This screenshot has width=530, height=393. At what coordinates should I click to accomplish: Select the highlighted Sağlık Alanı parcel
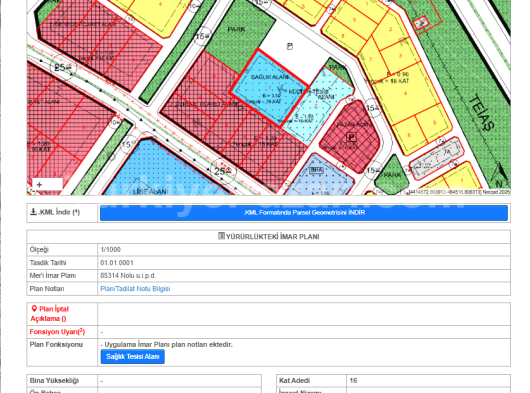269,88
